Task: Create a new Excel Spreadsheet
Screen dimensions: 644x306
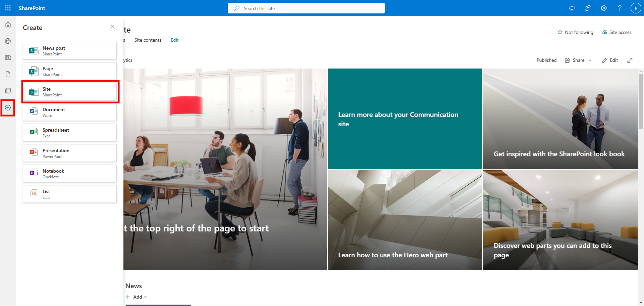Action: coord(70,133)
